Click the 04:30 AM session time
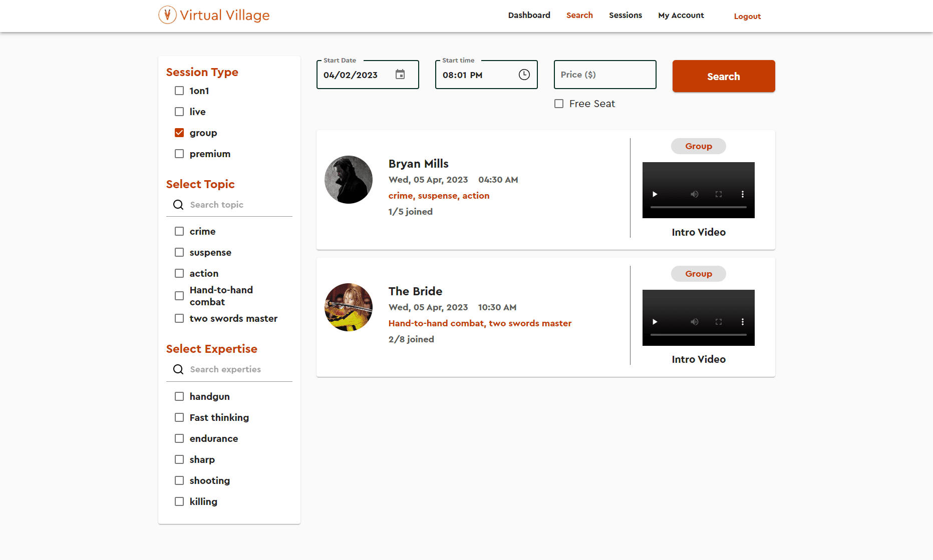Viewport: 933px width, 560px height. point(498,180)
